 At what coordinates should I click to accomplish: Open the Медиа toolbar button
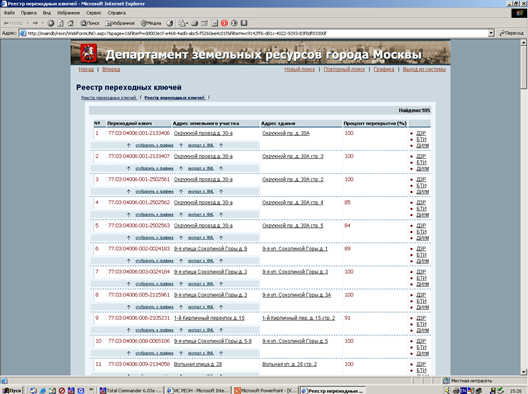(151, 23)
